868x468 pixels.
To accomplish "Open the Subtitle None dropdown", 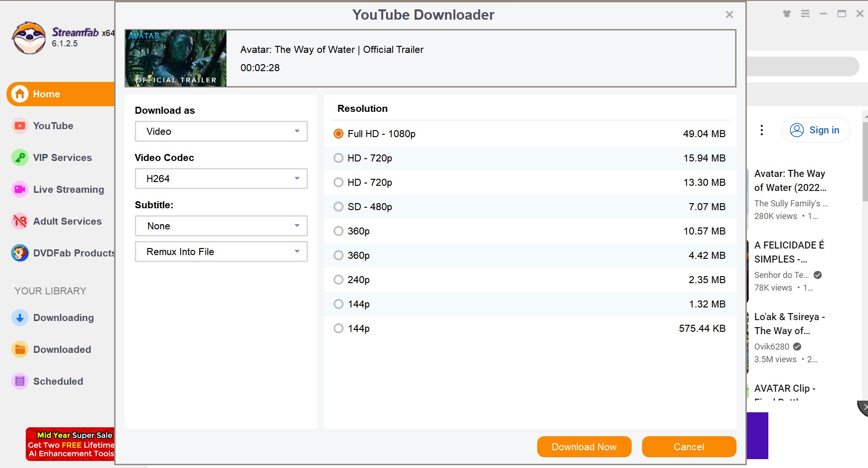I will [221, 226].
